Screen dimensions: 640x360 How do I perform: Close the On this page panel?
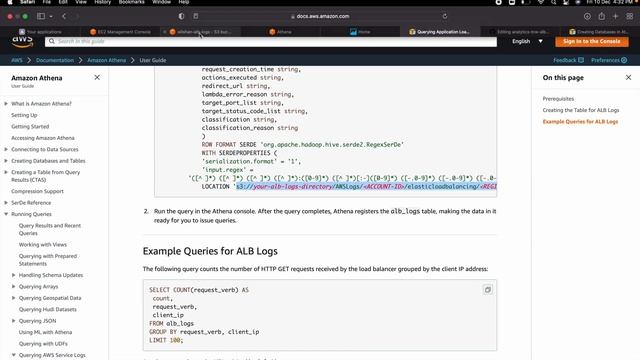(x=628, y=78)
